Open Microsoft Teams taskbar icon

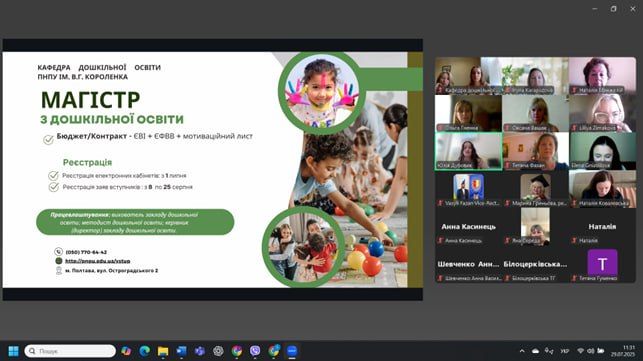click(200, 351)
